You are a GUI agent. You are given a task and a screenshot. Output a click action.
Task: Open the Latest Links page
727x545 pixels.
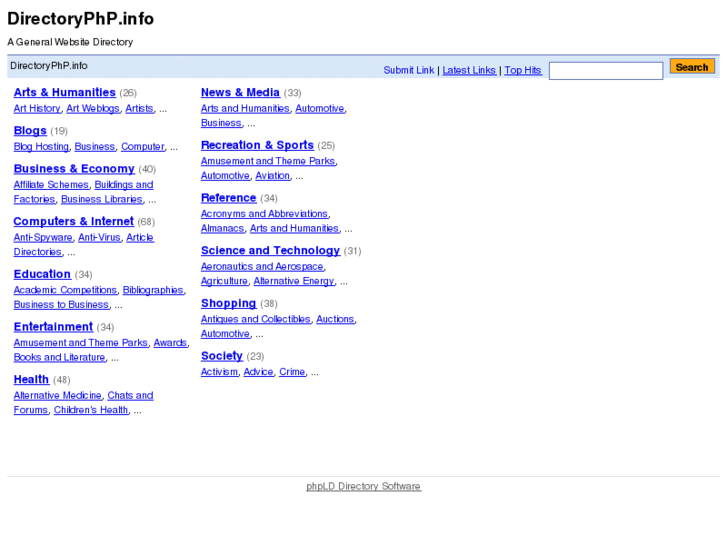coord(469,70)
